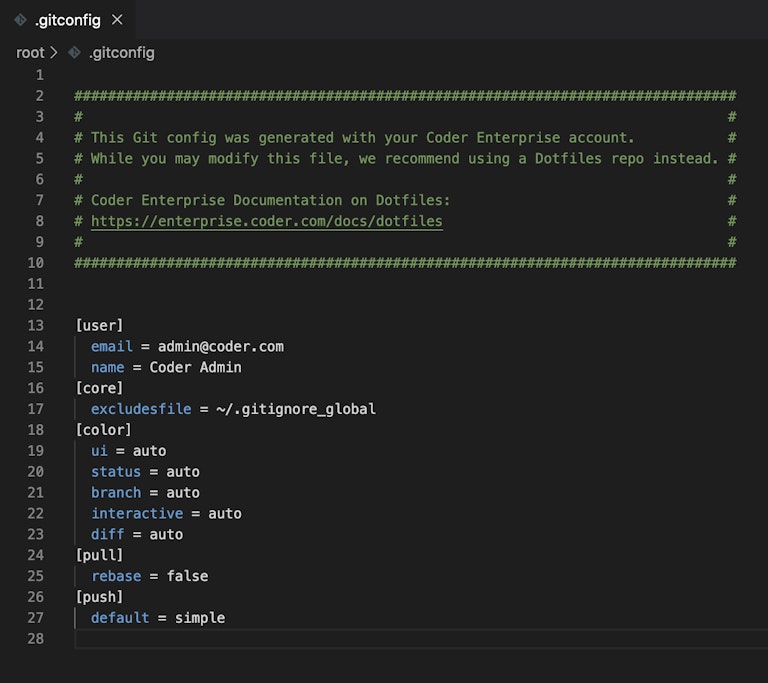
Task: Click the comment 'Coder Enterprise Documentation on Dotfiles:'
Action: pos(270,200)
